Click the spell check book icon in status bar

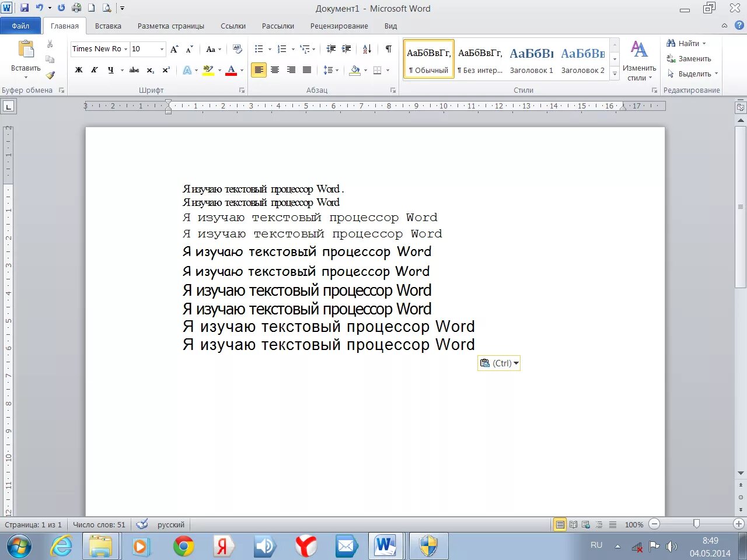142,524
